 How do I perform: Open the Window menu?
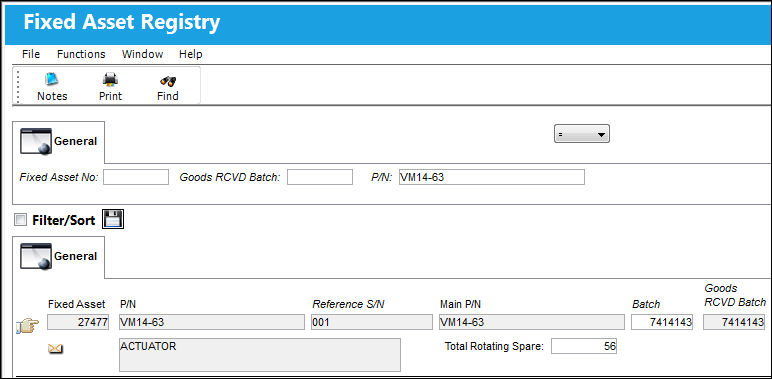pyautogui.click(x=142, y=54)
